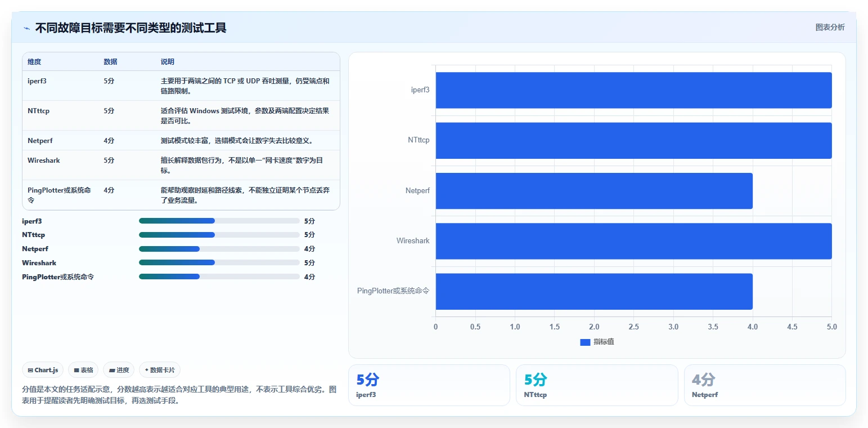Click the Netperf progress bar
Screen dimensions: 868x428
coord(219,249)
